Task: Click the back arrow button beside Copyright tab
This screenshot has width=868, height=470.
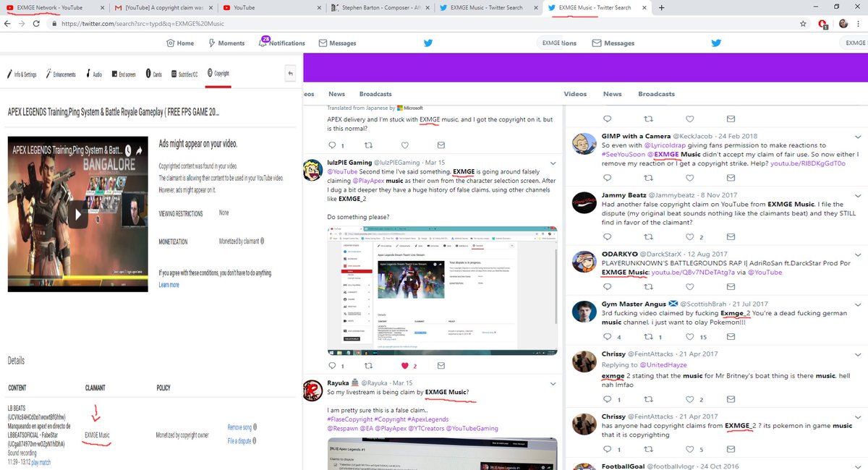Action: click(291, 73)
